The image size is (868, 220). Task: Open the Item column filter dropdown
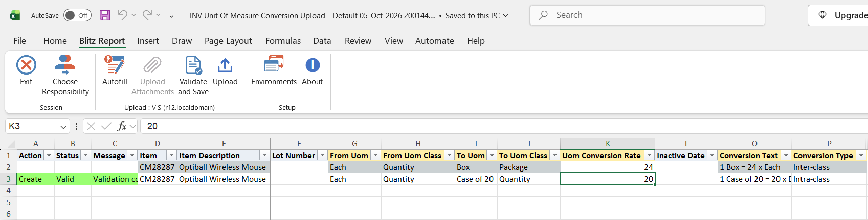coord(172,155)
